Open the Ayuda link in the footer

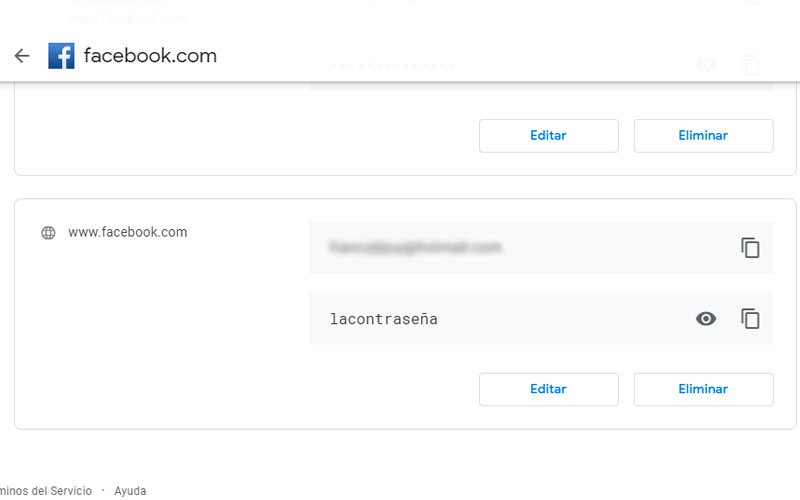pos(130,491)
